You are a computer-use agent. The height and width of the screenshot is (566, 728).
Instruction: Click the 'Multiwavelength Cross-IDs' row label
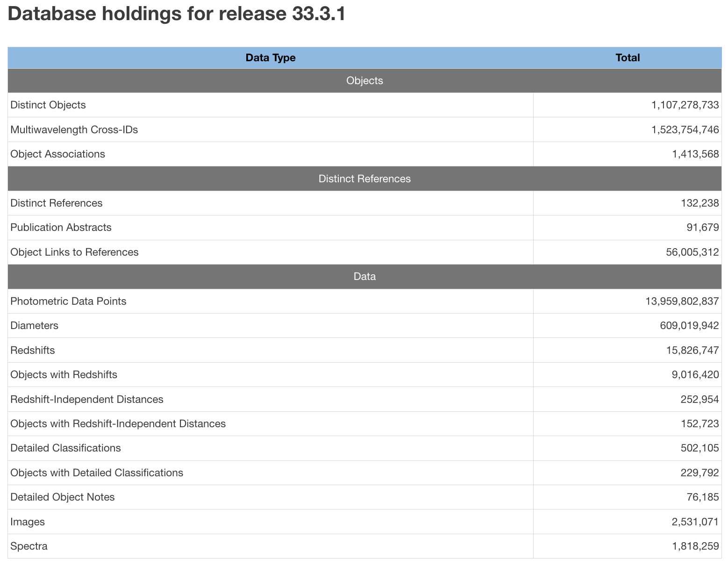coord(74,130)
